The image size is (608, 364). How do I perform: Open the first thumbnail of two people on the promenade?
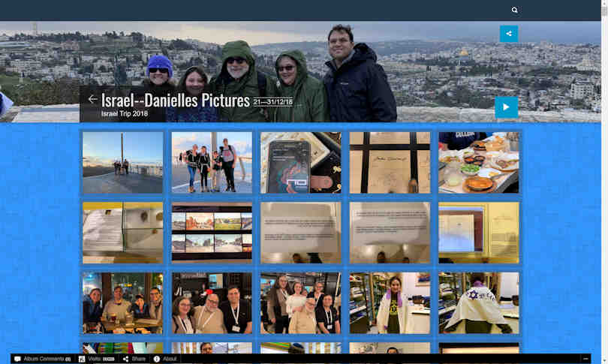(x=122, y=163)
